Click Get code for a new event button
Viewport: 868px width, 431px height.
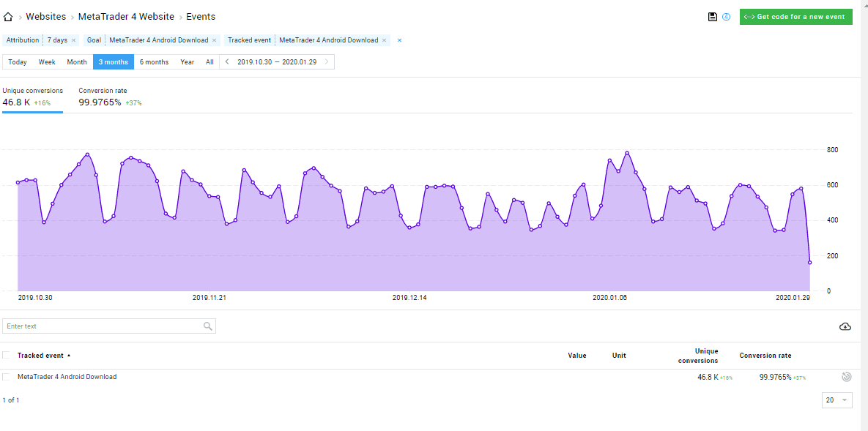tap(795, 17)
